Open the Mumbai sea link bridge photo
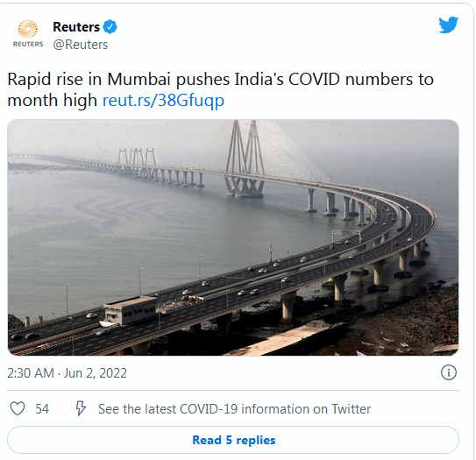This screenshot has height=460, width=476. pos(233,237)
